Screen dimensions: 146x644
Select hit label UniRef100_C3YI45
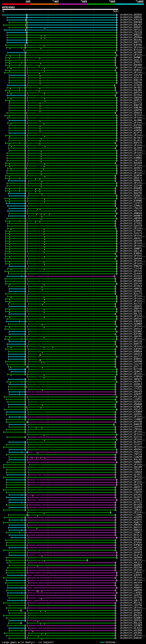(131, 268)
